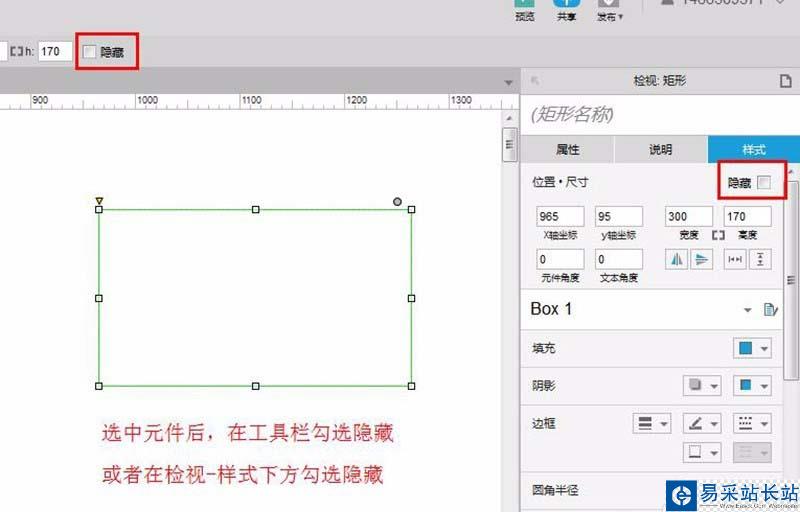The height and width of the screenshot is (512, 800).
Task: Click the flip vertical icon
Action: 702,259
